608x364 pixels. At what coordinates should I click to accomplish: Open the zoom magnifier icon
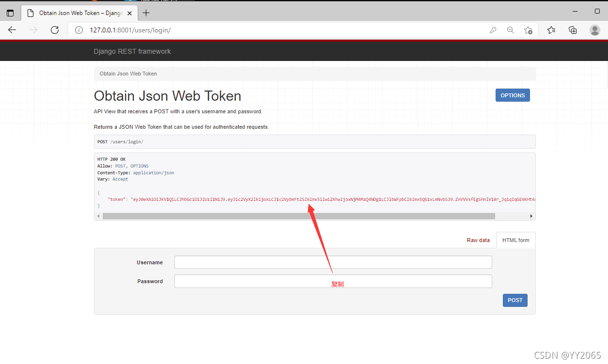pyautogui.click(x=511, y=30)
